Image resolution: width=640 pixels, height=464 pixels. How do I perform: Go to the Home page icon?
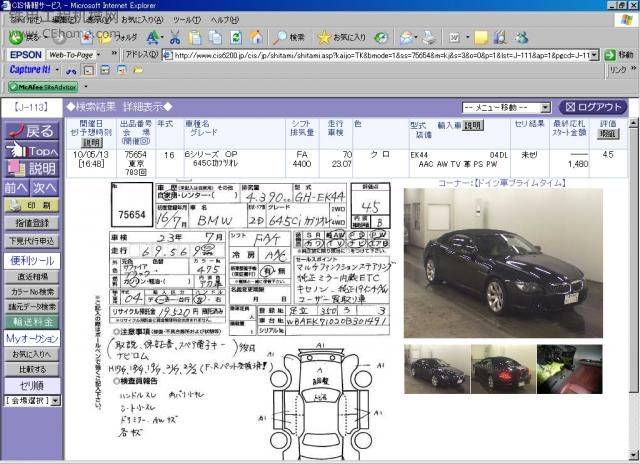tap(256, 38)
